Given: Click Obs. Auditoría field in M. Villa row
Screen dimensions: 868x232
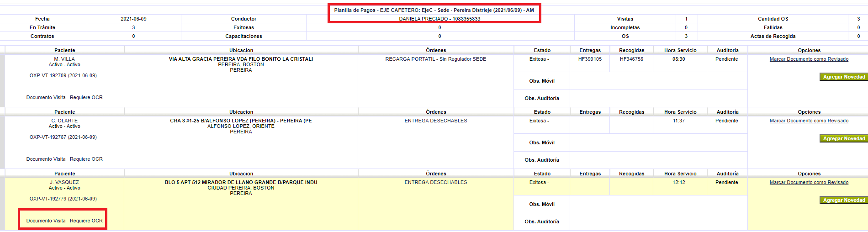Looking at the screenshot, I should click(x=658, y=99).
